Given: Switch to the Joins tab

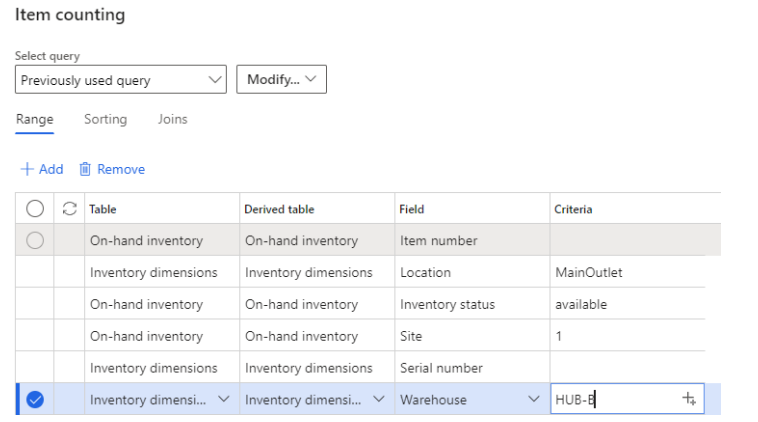Looking at the screenshot, I should click(x=172, y=119).
